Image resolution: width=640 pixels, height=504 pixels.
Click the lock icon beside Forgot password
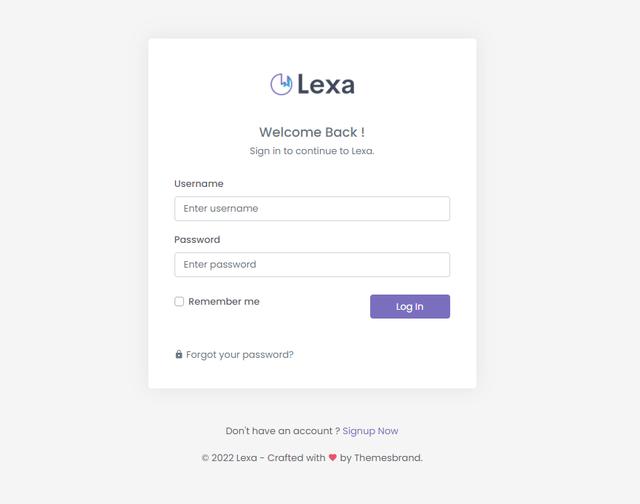[x=178, y=354]
